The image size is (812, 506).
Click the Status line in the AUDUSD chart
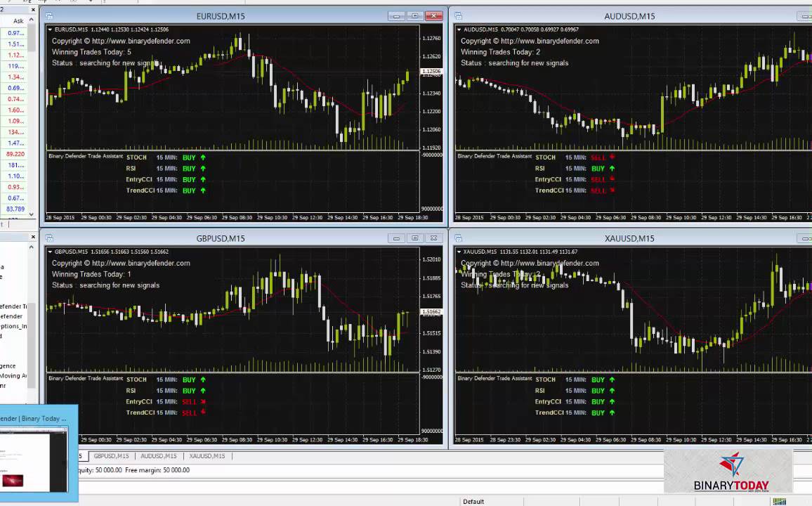514,63
